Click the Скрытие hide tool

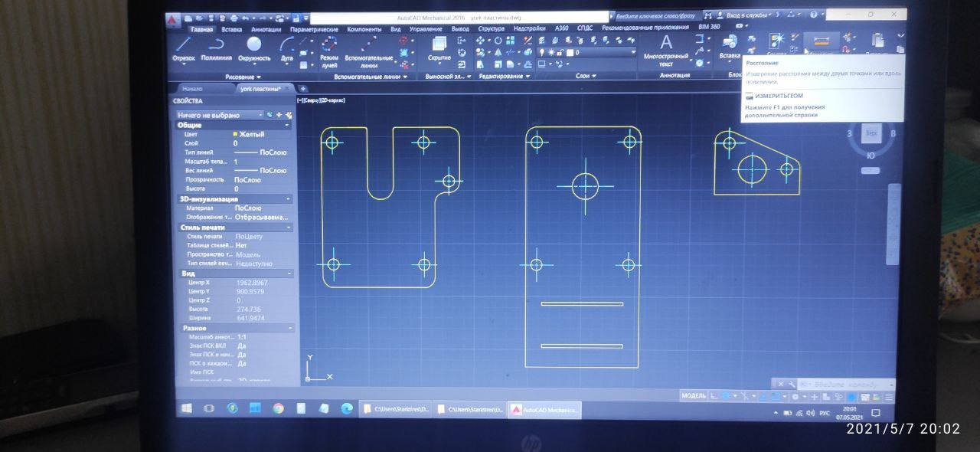[x=439, y=48]
